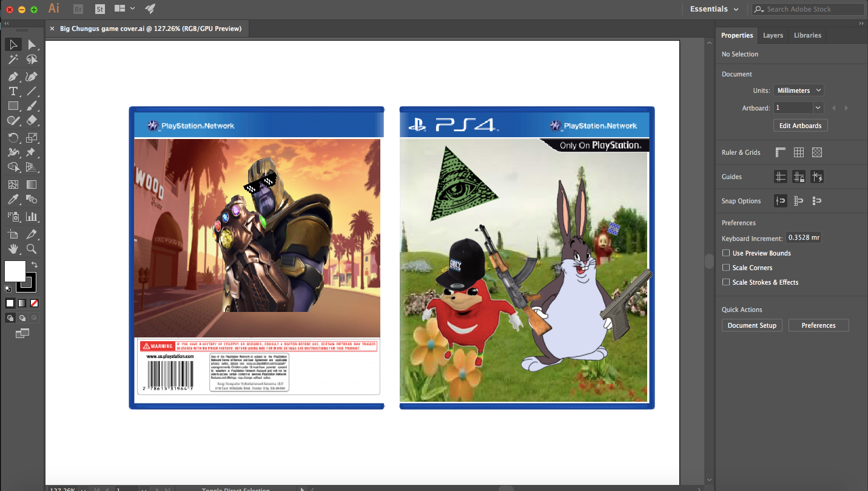Select the Curvature tool
868x491 pixels.
32,76
